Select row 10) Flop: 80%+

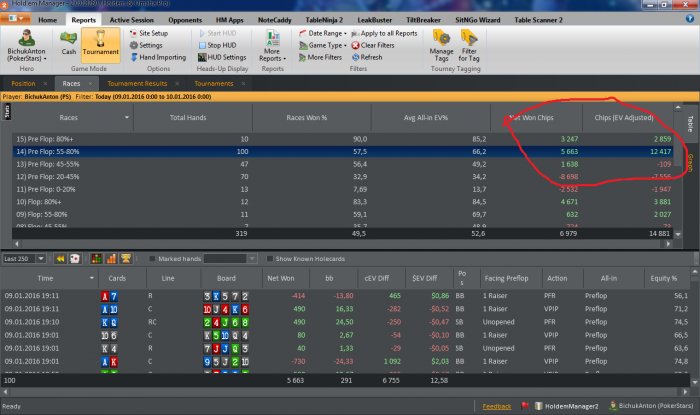pos(343,202)
